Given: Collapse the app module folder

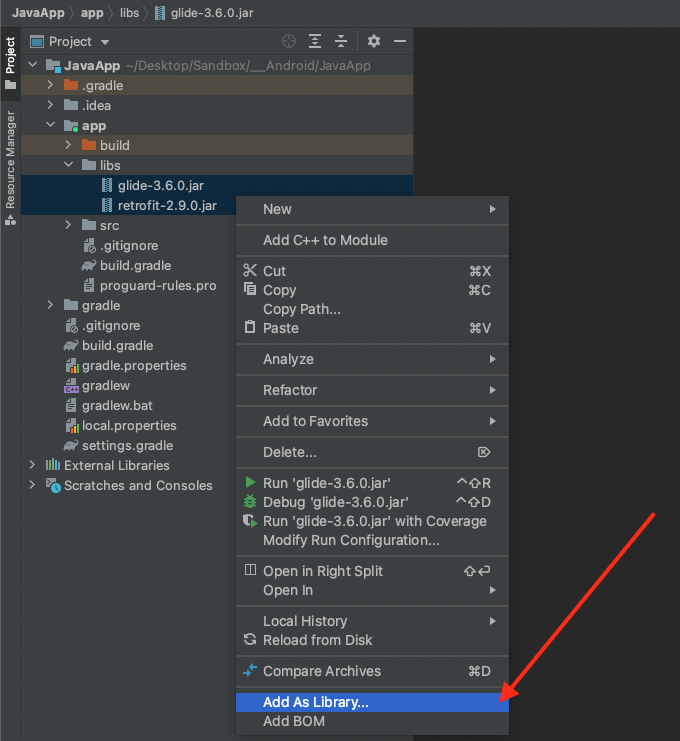Looking at the screenshot, I should coord(51,125).
